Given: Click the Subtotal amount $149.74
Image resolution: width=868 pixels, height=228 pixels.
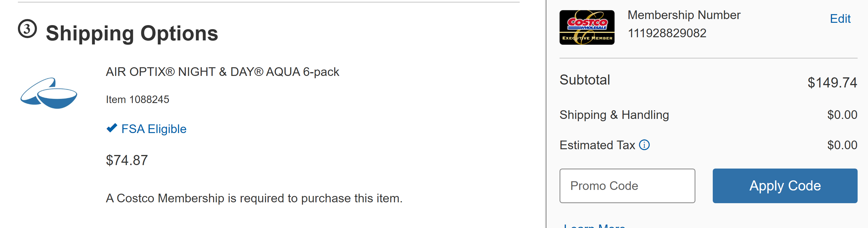Looking at the screenshot, I should 832,83.
